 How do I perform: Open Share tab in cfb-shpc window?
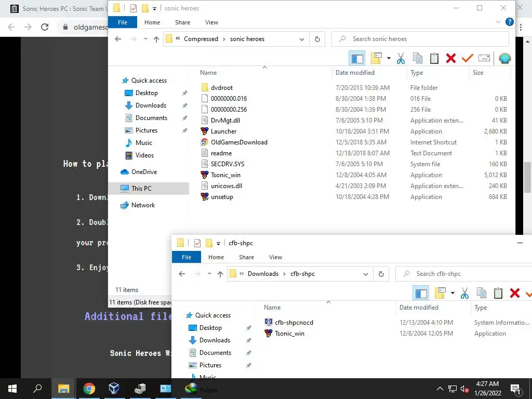click(x=246, y=257)
